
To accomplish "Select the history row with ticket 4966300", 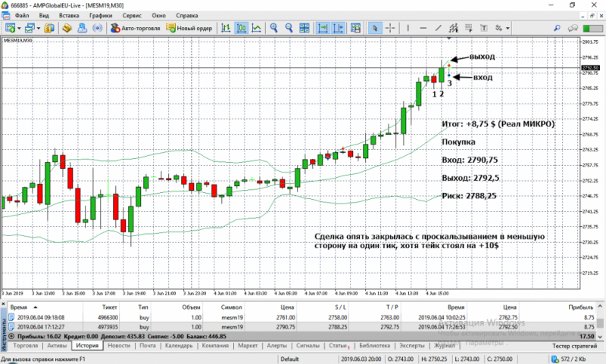I will (x=301, y=317).
